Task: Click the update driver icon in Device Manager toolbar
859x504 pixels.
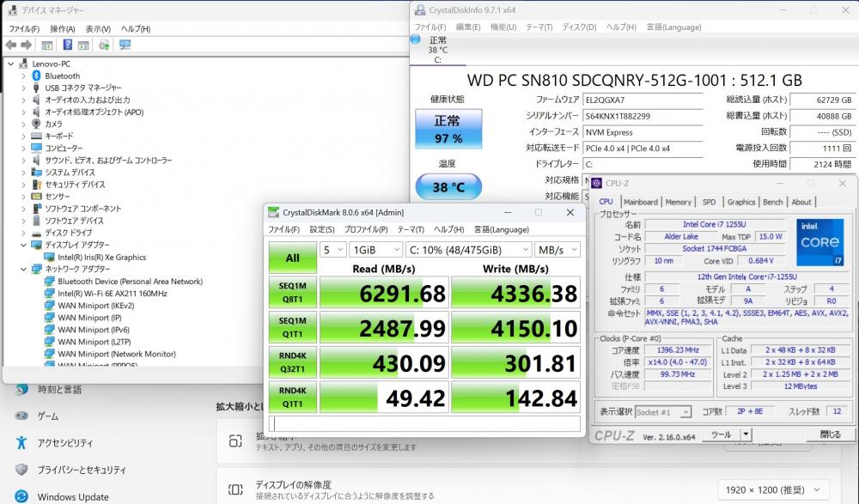Action: click(x=104, y=45)
